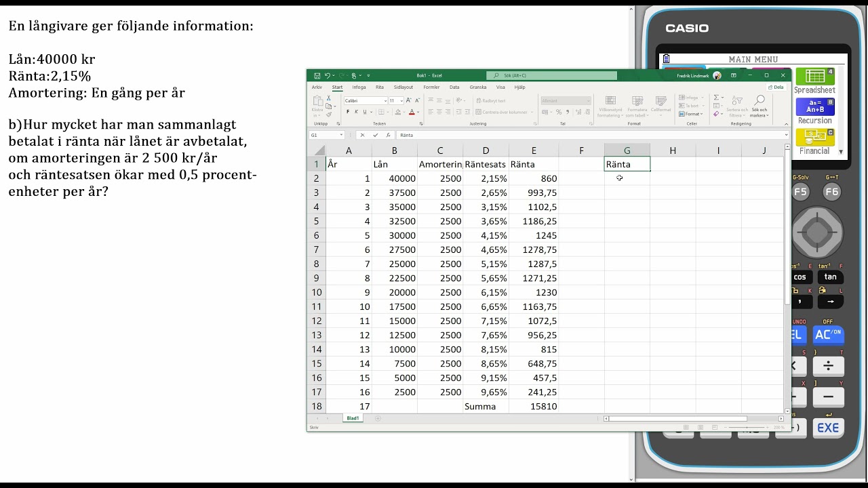Image resolution: width=868 pixels, height=488 pixels.
Task: Cut selection with the scissors icon
Action: [x=329, y=99]
